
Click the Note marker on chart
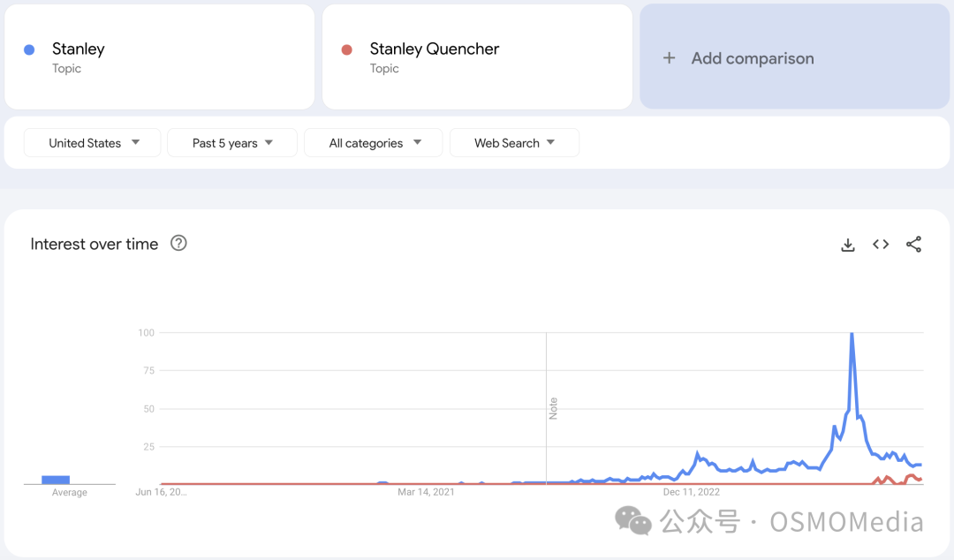pos(553,408)
